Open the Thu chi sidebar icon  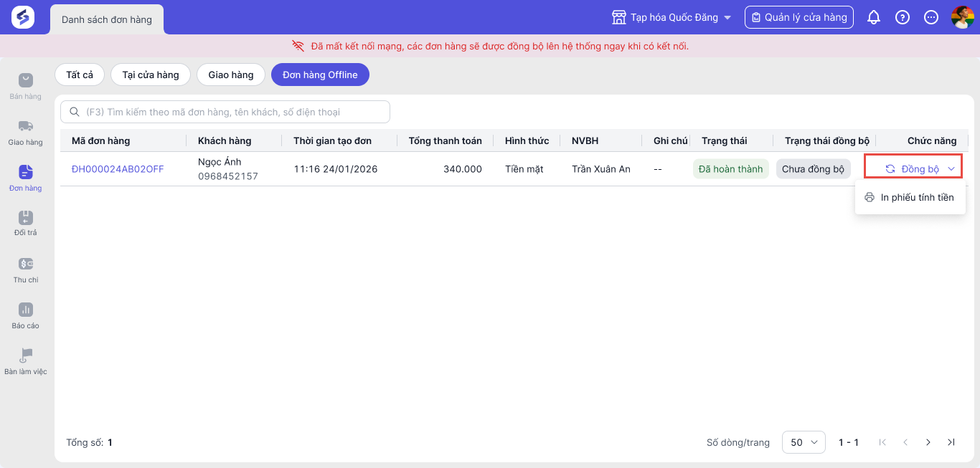pyautogui.click(x=25, y=264)
